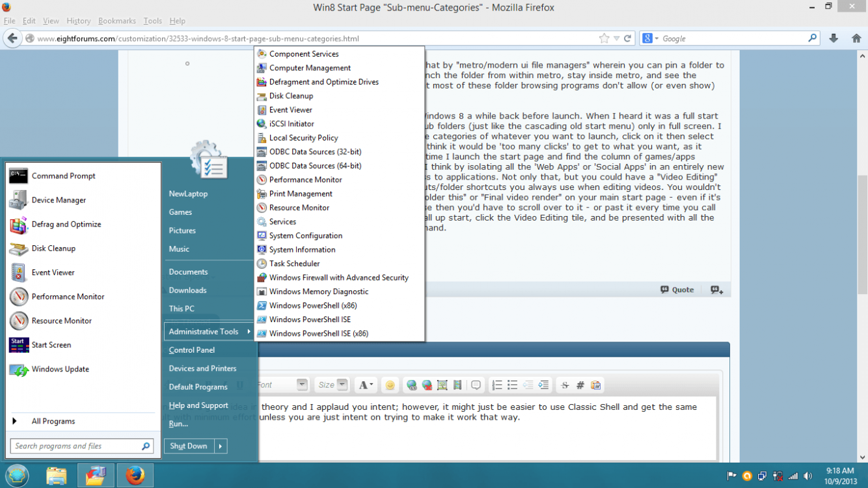Screen dimensions: 868x488
Task: Create a bulleted list in editor
Action: tap(513, 385)
